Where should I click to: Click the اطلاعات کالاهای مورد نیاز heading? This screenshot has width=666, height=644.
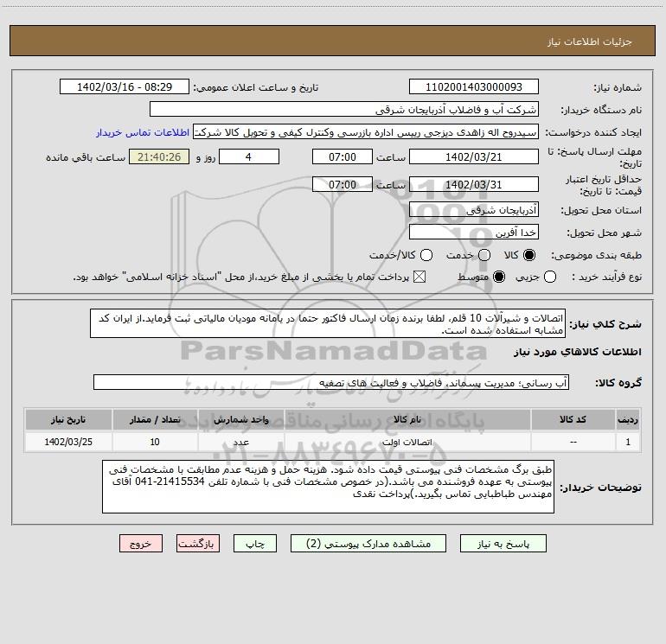click(577, 352)
